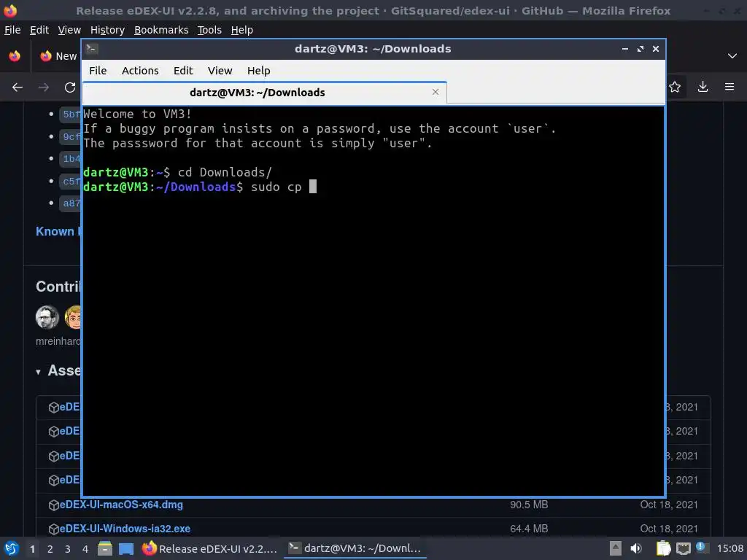Open the terminal File menu
Screen dimensions: 747x560
(98, 71)
